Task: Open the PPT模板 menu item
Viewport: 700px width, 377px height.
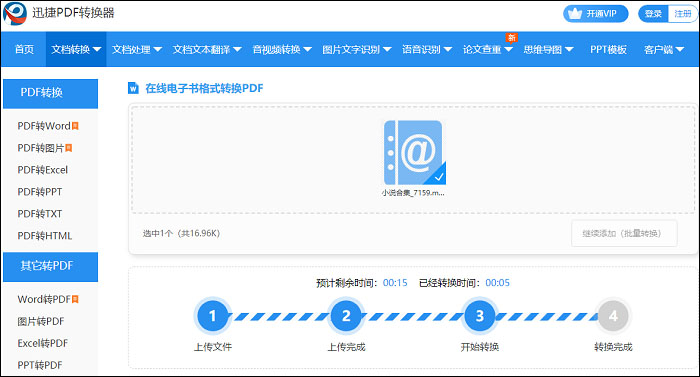Action: (x=608, y=49)
